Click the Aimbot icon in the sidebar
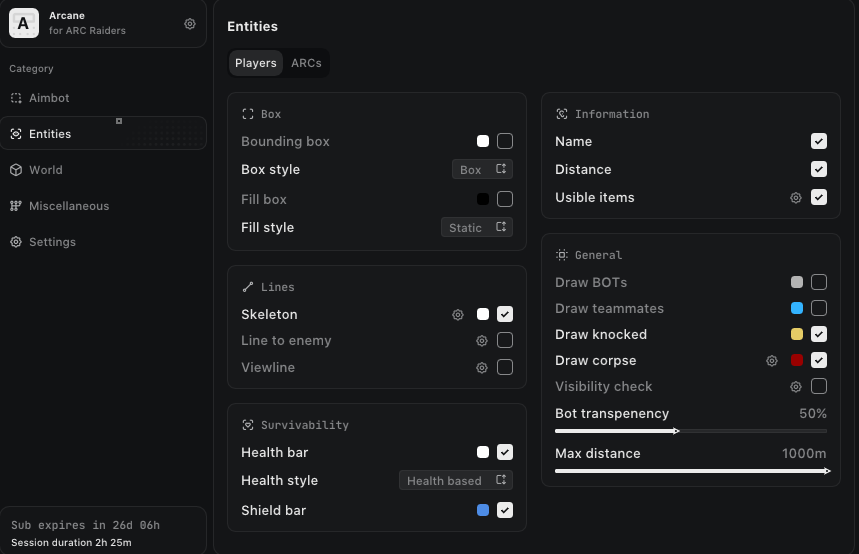Image resolution: width=859 pixels, height=554 pixels. [16, 98]
